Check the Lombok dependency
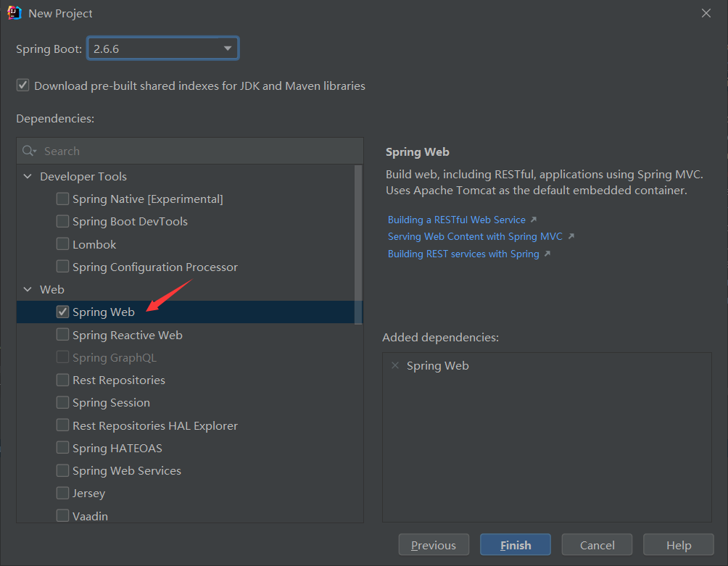This screenshot has height=566, width=728. tap(62, 244)
